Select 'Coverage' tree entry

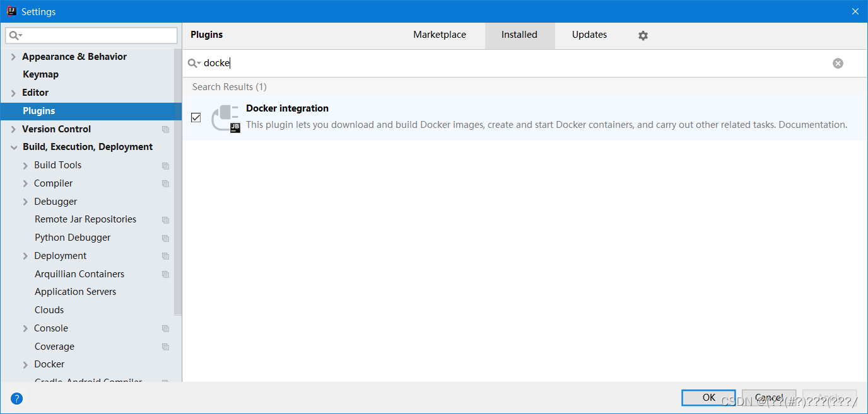pos(54,347)
